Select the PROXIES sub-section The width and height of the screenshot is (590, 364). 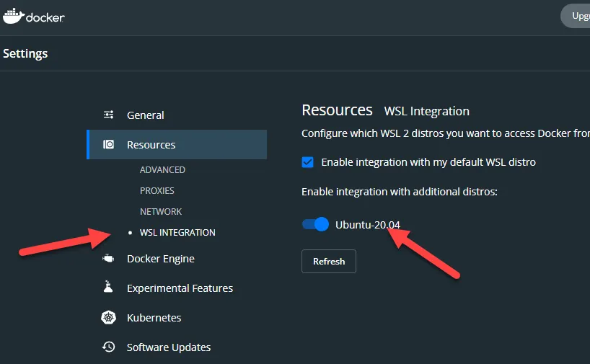157,191
